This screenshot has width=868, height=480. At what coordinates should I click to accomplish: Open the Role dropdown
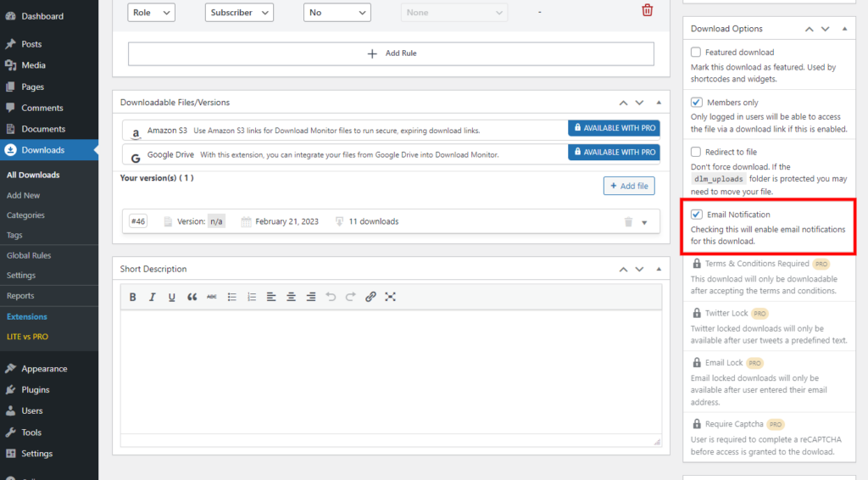coord(151,12)
